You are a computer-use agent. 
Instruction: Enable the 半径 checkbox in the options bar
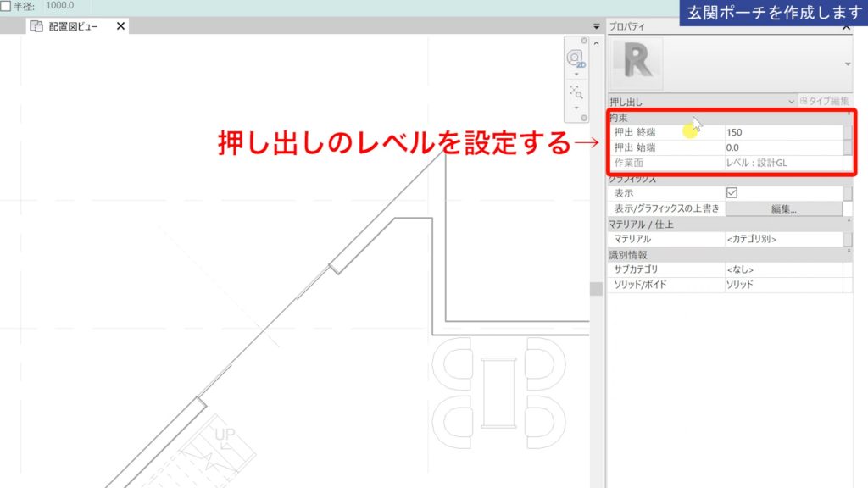point(7,6)
